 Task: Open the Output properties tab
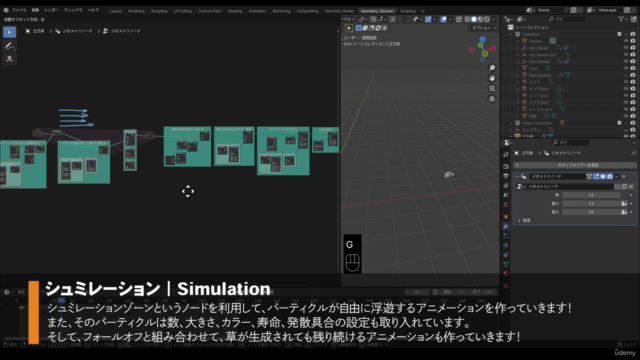pyautogui.click(x=506, y=176)
